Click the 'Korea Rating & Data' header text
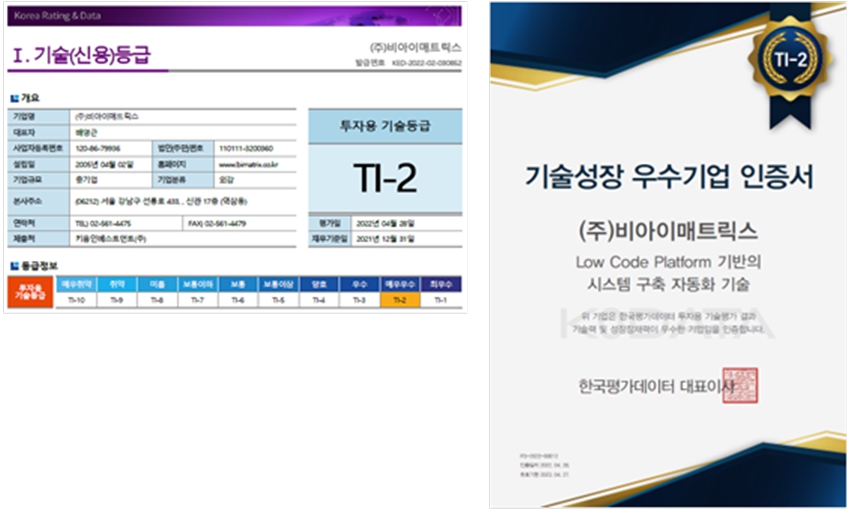The image size is (850, 511). coord(57,16)
